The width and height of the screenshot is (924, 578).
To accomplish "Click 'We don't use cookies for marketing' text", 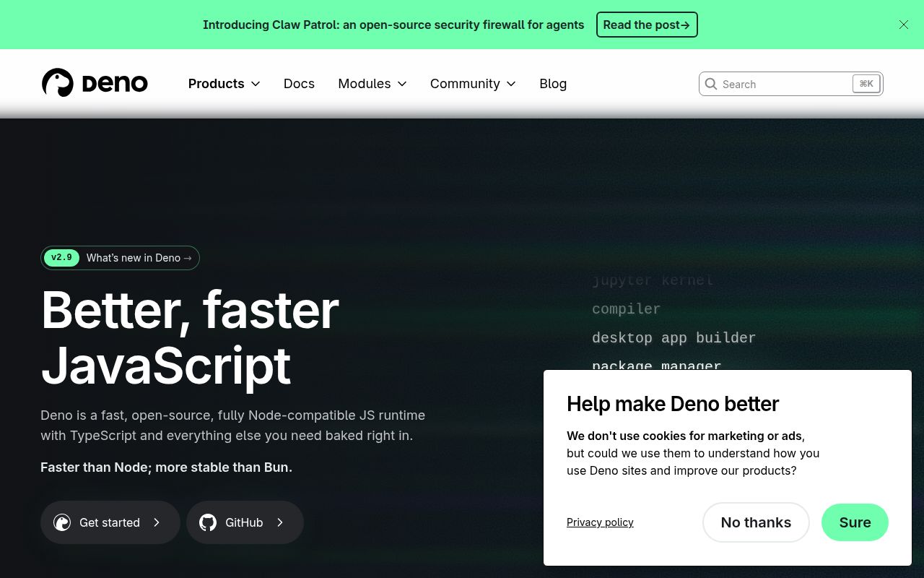I will point(686,436).
